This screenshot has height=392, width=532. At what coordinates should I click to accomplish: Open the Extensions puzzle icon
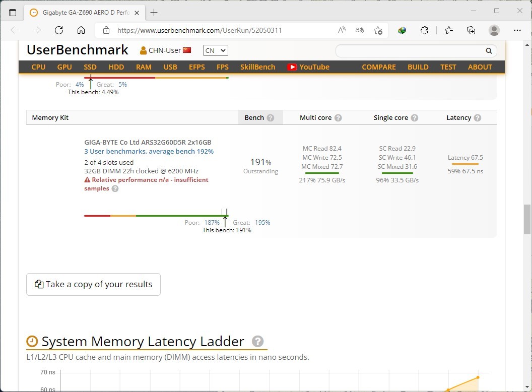(x=424, y=30)
